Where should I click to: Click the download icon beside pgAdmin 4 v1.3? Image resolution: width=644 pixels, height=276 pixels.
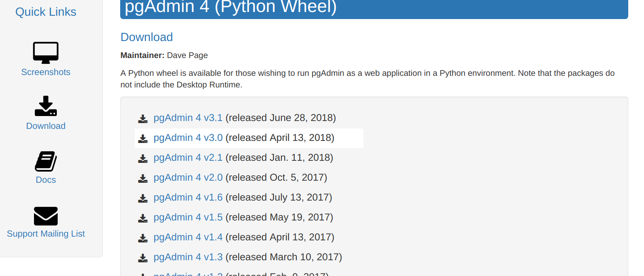point(143,258)
